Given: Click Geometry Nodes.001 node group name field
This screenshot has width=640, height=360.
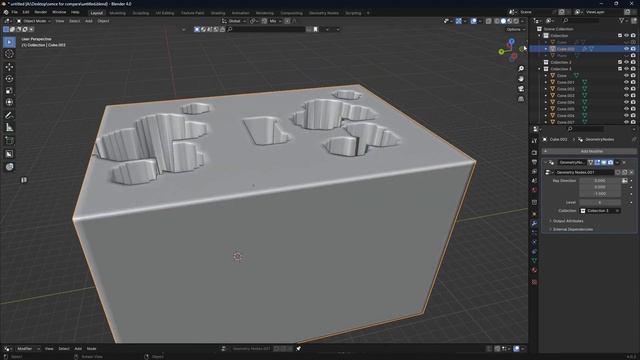Looking at the screenshot, I should pyautogui.click(x=585, y=172).
